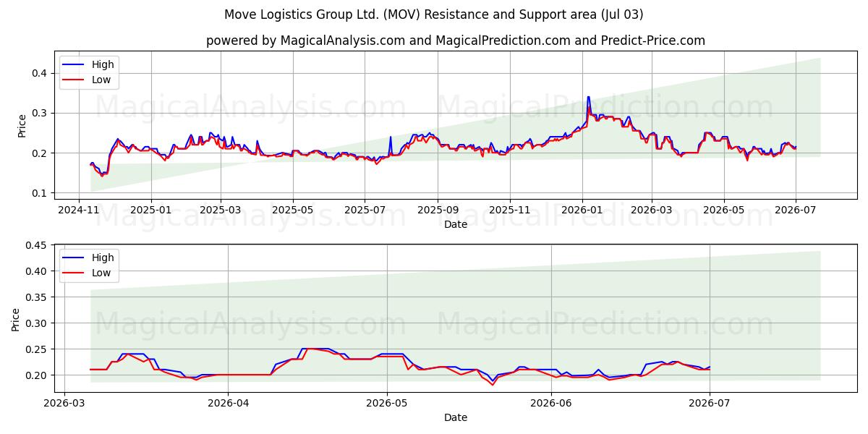Click the '2024-11' x-axis label in top chart
The image size is (868, 434).
click(80, 210)
